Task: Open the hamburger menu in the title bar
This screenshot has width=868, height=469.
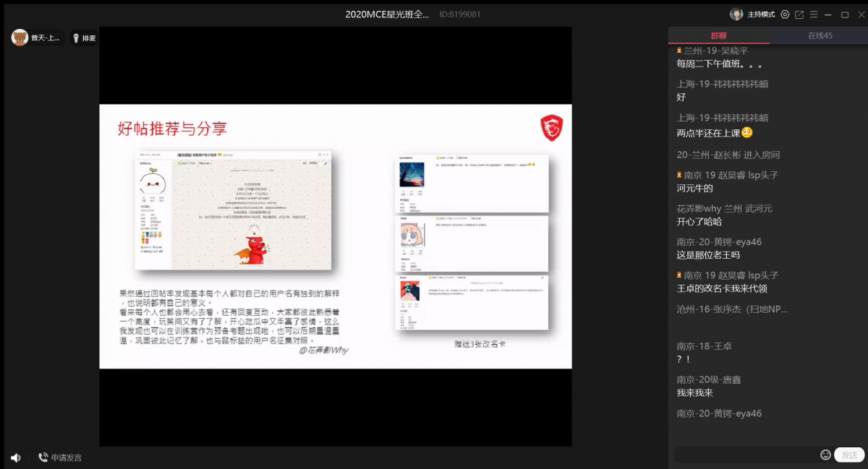Action: point(814,14)
